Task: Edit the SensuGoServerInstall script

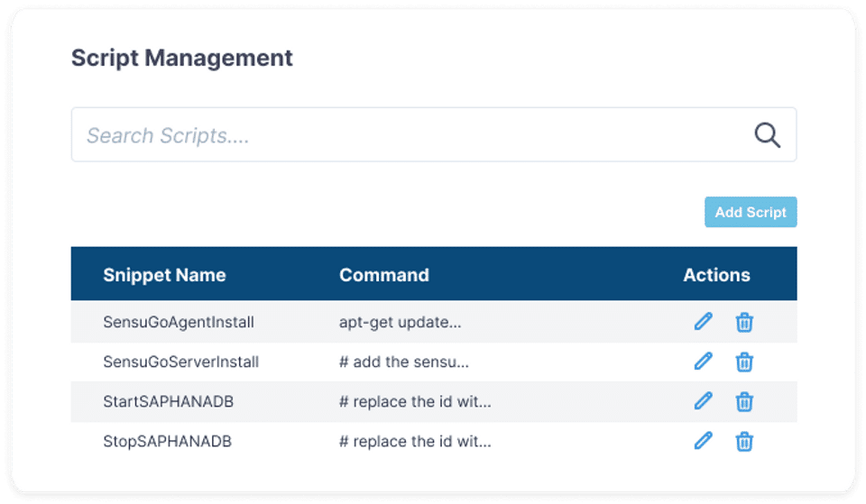Action: [703, 362]
